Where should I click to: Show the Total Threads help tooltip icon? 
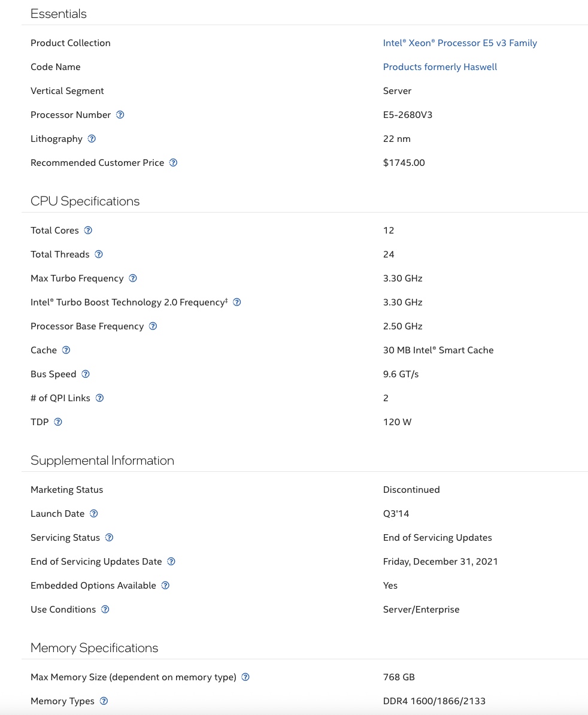99,255
